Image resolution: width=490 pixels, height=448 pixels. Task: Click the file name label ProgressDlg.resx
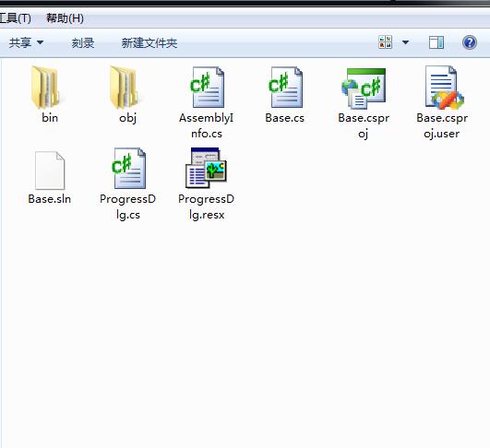tap(207, 206)
